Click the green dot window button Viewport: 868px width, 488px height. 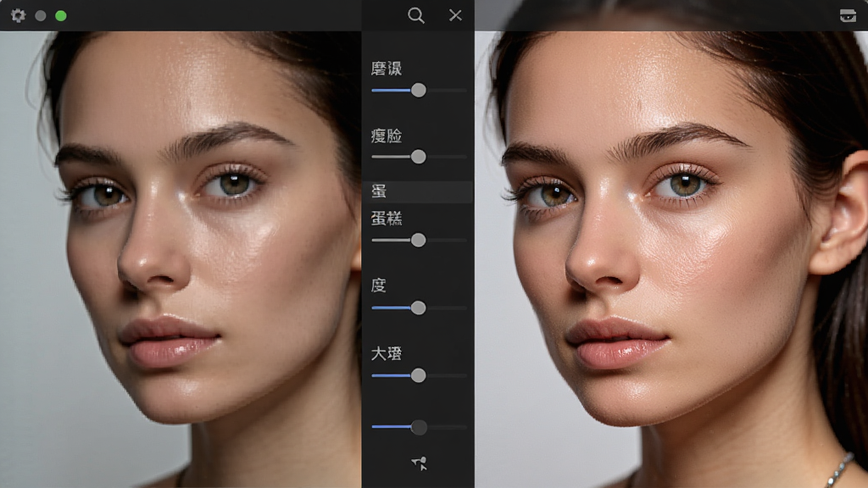coord(61,16)
